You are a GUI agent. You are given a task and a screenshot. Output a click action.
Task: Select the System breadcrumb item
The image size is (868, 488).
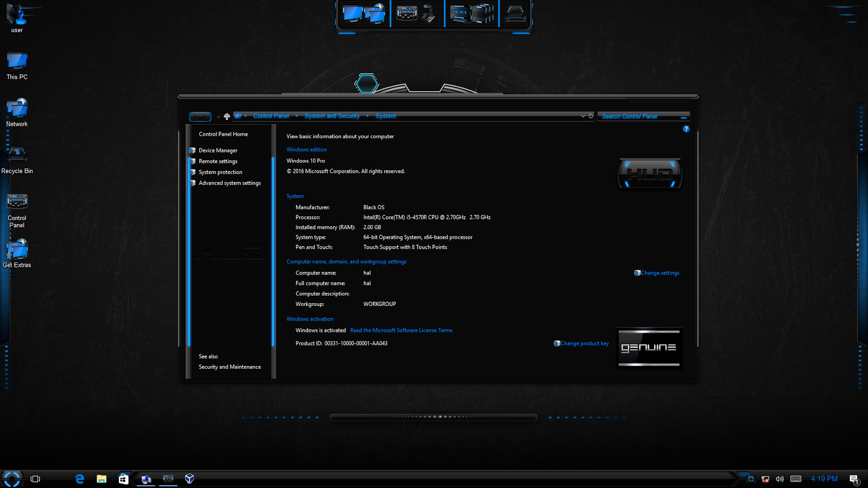tap(386, 116)
